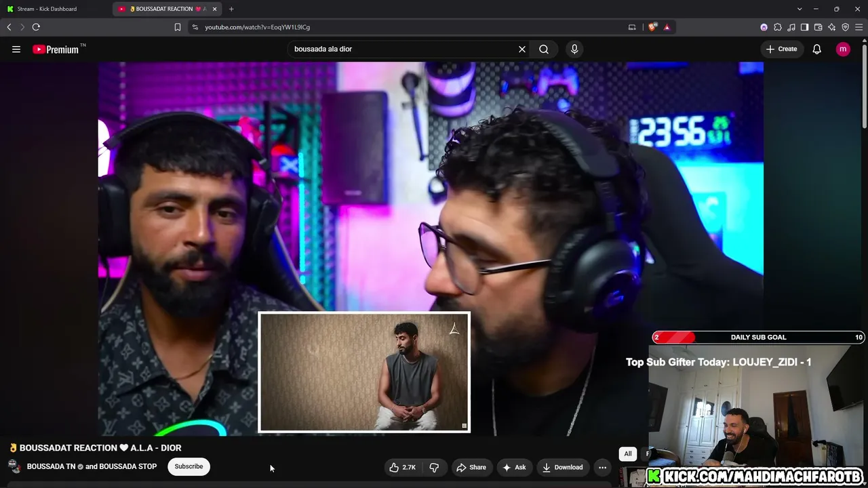Open the purple extension icon
868x488 pixels.
coord(764,27)
